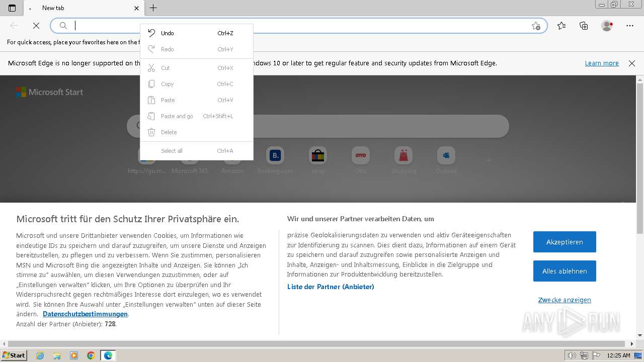Open the Zwecke anzeigen link
The image size is (644, 362).
click(565, 300)
